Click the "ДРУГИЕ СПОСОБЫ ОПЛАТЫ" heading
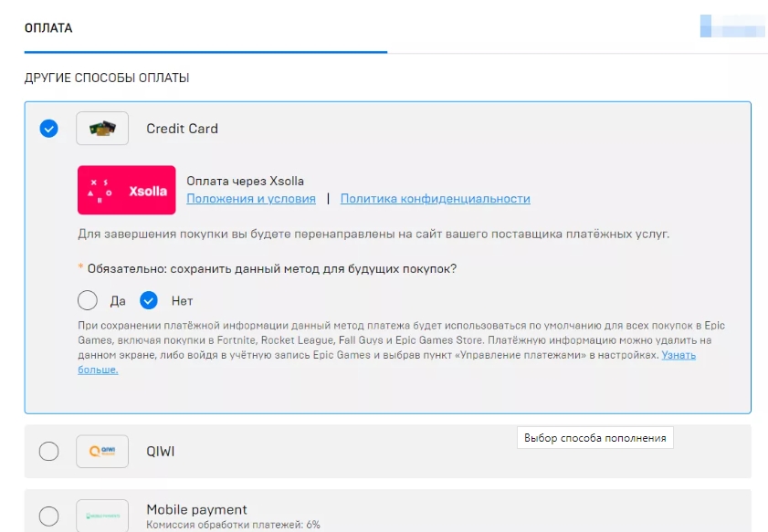The image size is (768, 532). click(x=107, y=78)
